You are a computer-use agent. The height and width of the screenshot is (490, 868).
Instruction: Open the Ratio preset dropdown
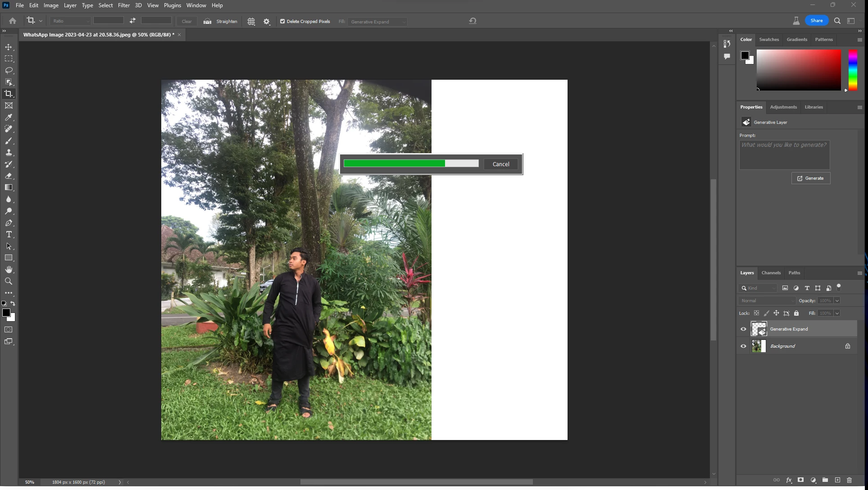pos(70,21)
